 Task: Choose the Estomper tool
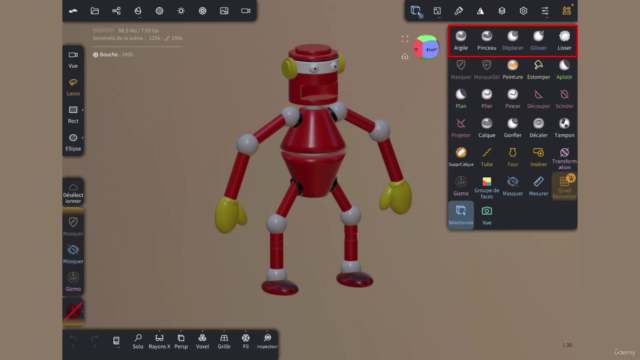coord(538,69)
